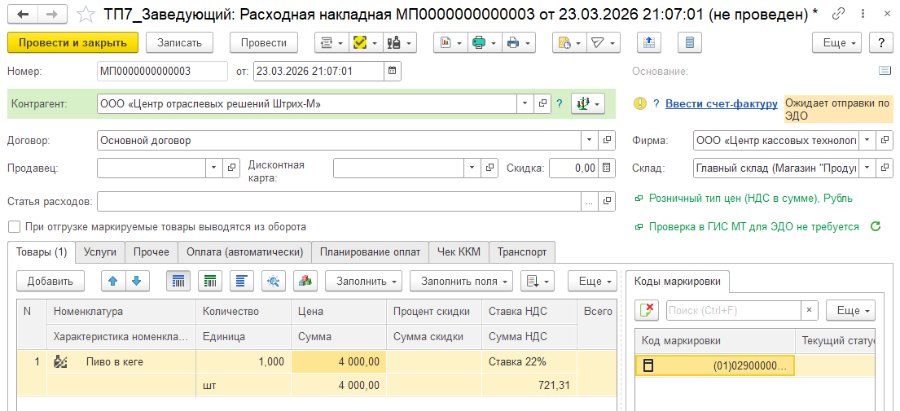Viewport: 900px width, 411px height.
Task: Click the Провести button
Action: pyautogui.click(x=264, y=42)
